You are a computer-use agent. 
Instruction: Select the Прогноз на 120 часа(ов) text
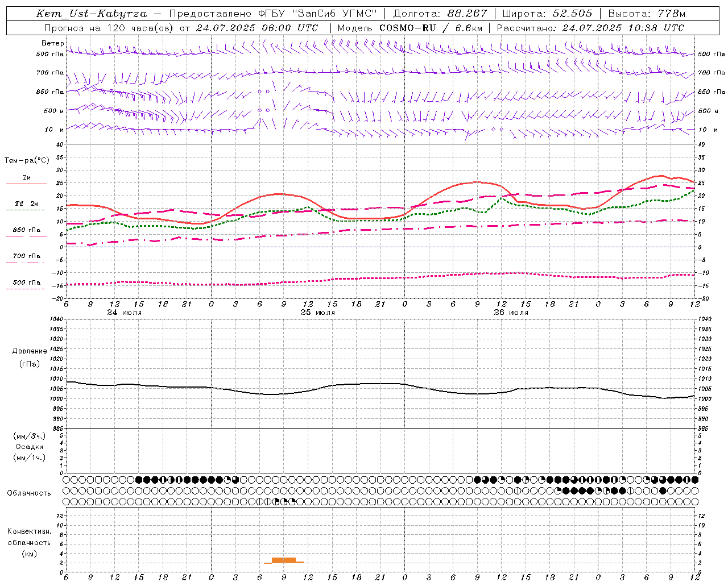[109, 28]
